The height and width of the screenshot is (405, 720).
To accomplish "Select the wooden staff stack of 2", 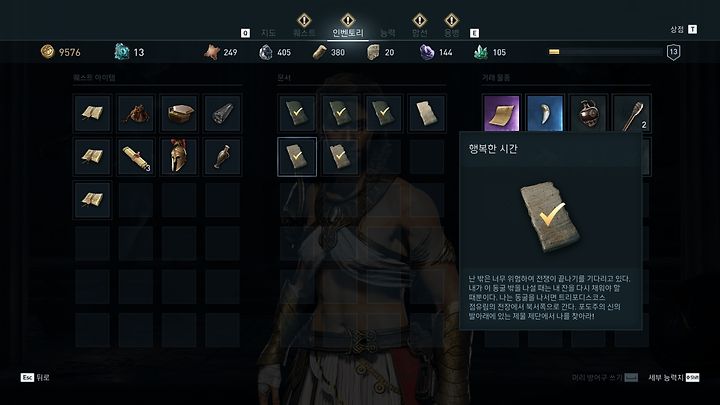I will [632, 113].
